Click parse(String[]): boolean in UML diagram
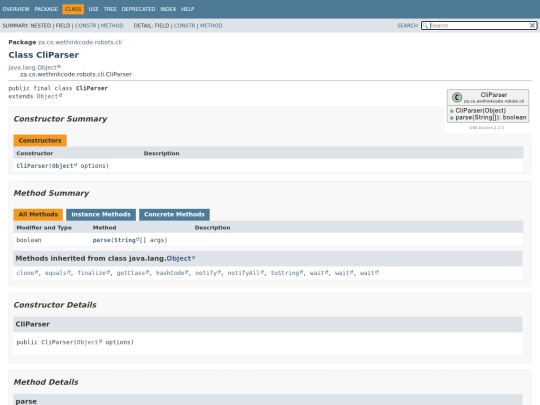The width and height of the screenshot is (540, 405). click(490, 117)
